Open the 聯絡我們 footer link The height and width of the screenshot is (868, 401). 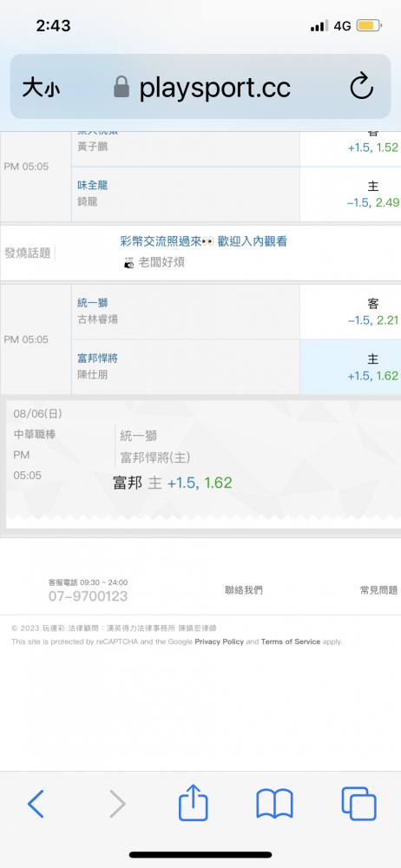click(x=244, y=590)
